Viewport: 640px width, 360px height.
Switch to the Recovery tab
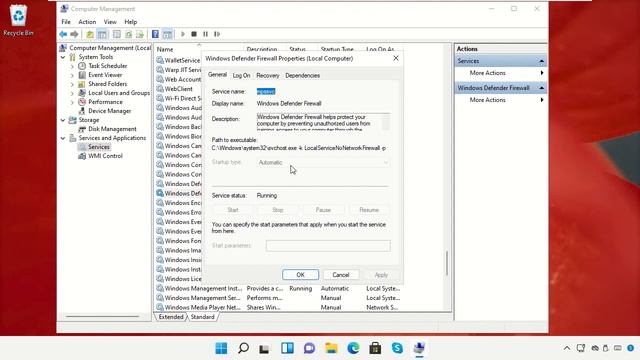point(268,76)
